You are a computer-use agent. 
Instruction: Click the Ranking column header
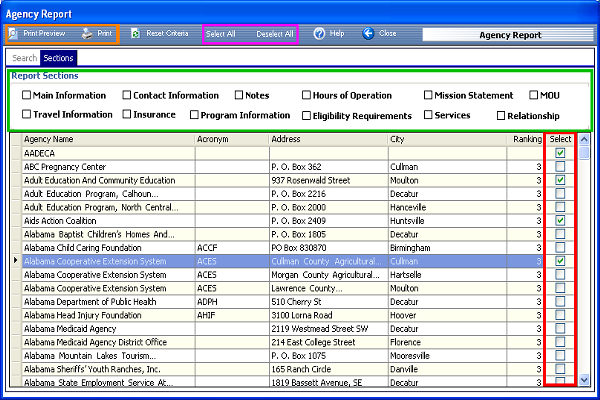[x=526, y=139]
